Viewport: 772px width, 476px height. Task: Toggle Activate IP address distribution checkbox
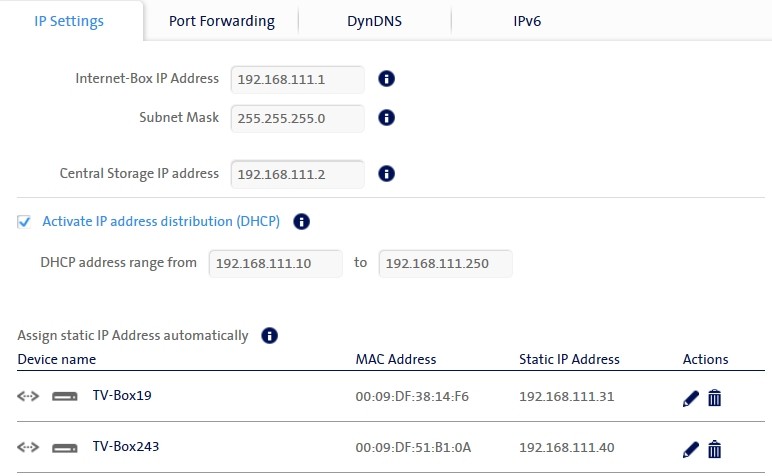coord(24,222)
